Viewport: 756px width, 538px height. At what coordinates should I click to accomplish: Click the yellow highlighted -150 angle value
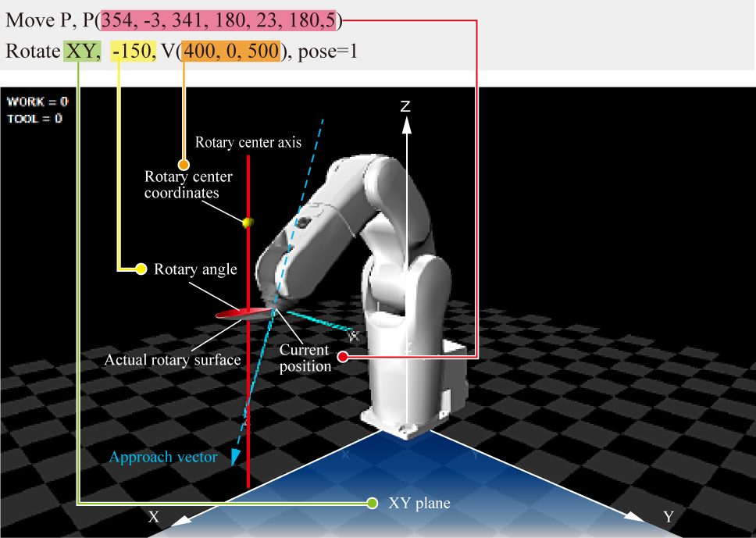(x=134, y=52)
